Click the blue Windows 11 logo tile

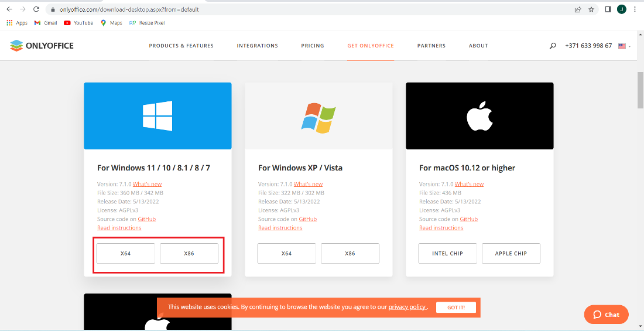coord(157,116)
